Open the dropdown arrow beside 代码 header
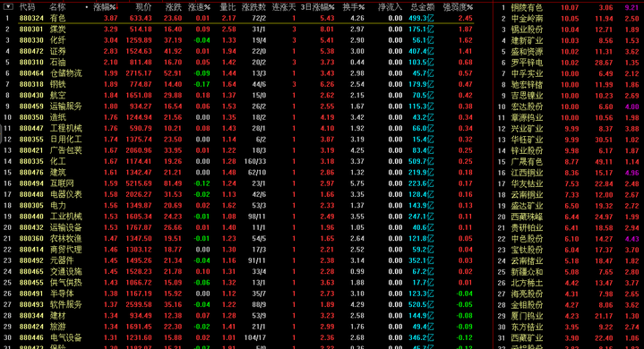 pyautogui.click(x=8, y=6)
